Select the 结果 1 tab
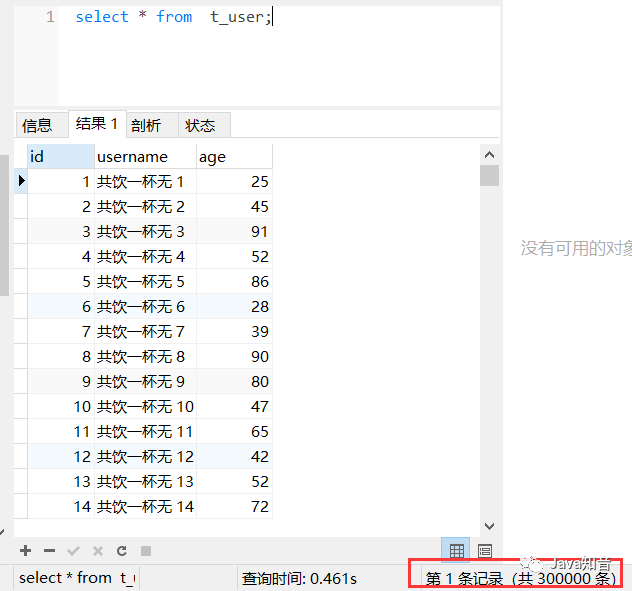The height and width of the screenshot is (591, 632). 97,124
